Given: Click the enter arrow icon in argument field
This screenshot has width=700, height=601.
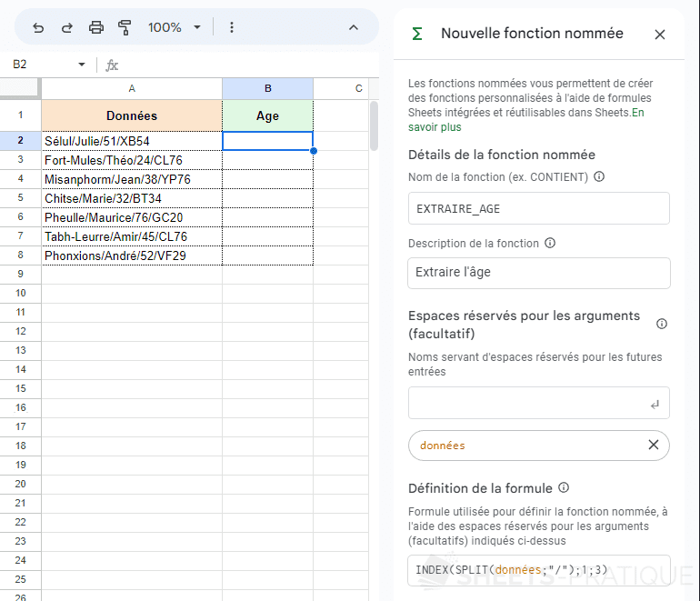Looking at the screenshot, I should (x=655, y=405).
